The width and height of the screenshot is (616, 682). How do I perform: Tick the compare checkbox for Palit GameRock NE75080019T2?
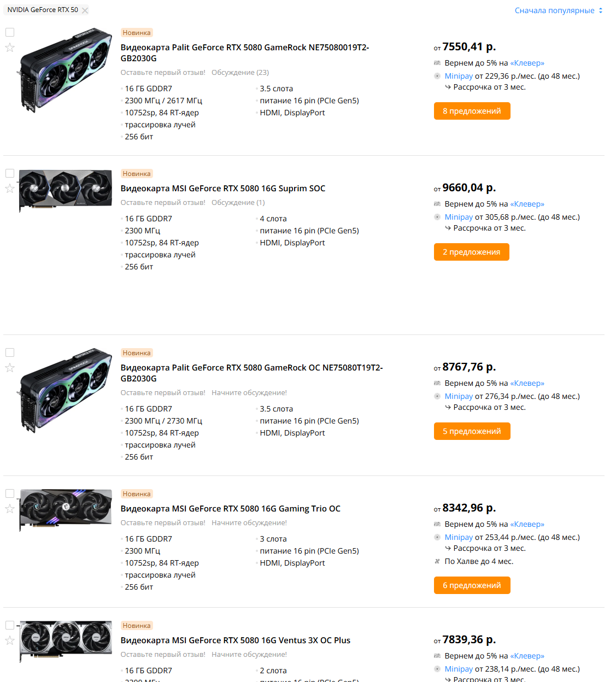tap(10, 33)
